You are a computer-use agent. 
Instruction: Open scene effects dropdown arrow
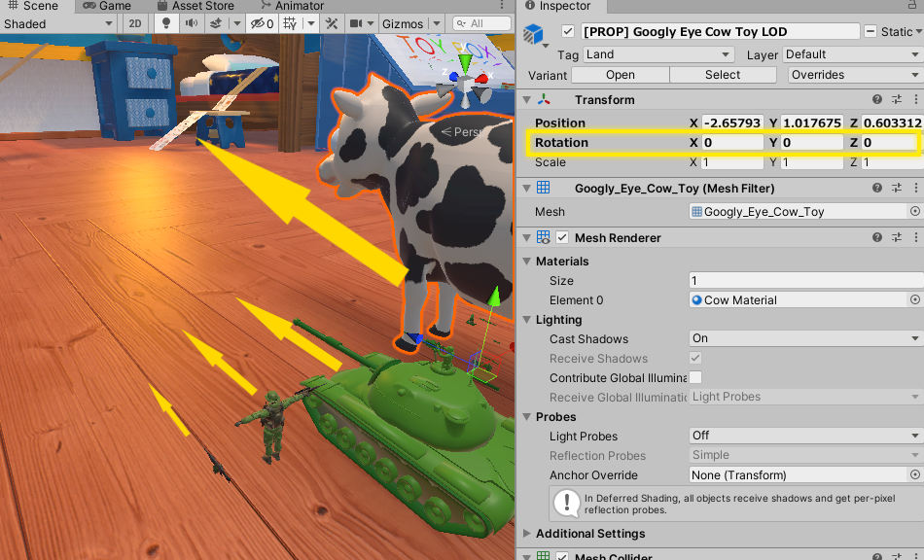237,24
